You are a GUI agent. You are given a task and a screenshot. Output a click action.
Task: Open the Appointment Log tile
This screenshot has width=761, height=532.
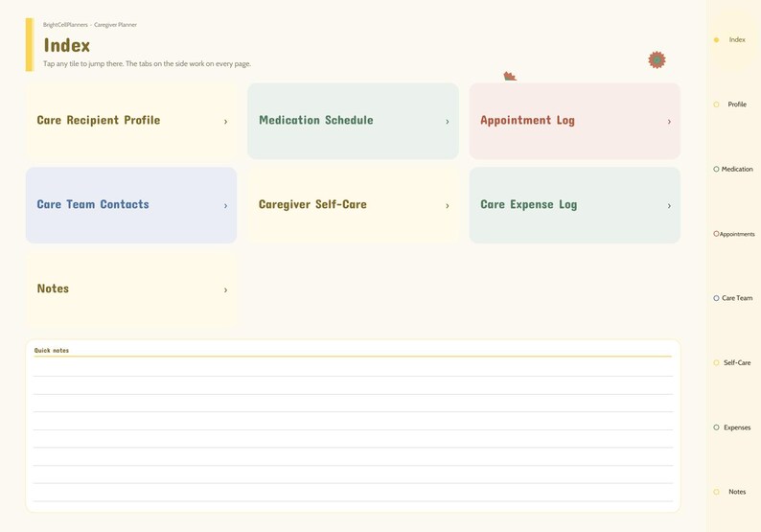pos(575,121)
